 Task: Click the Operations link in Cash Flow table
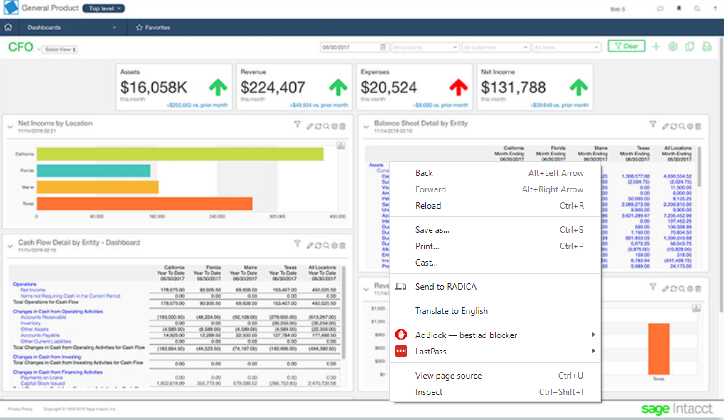pos(24,284)
